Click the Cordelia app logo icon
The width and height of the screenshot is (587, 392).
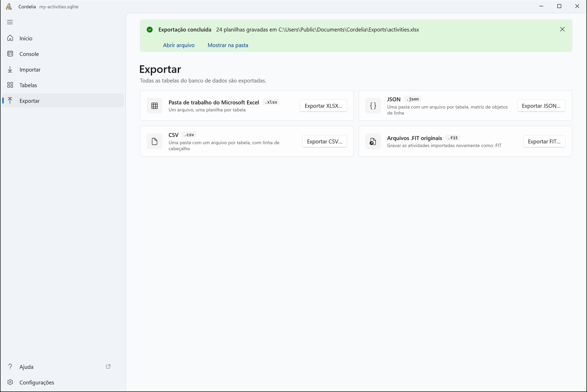9,6
